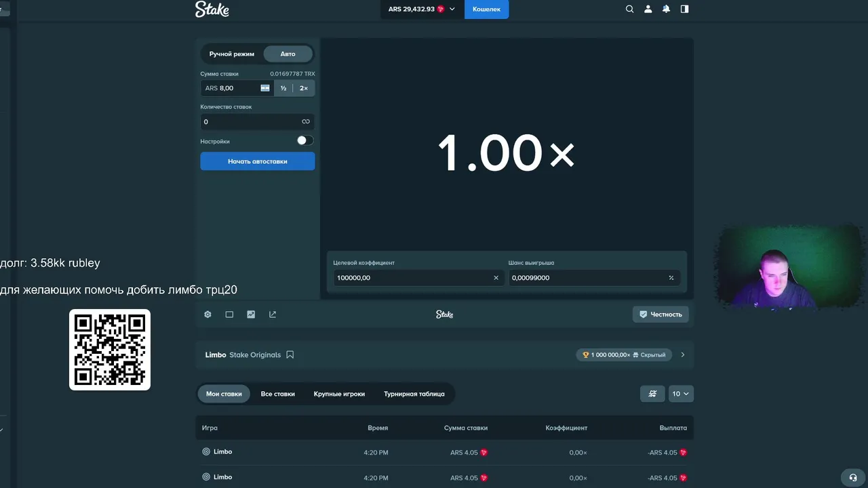Click the 1 000 000,00× Скрытый badge
This screenshot has height=488, width=868.
[x=624, y=354]
